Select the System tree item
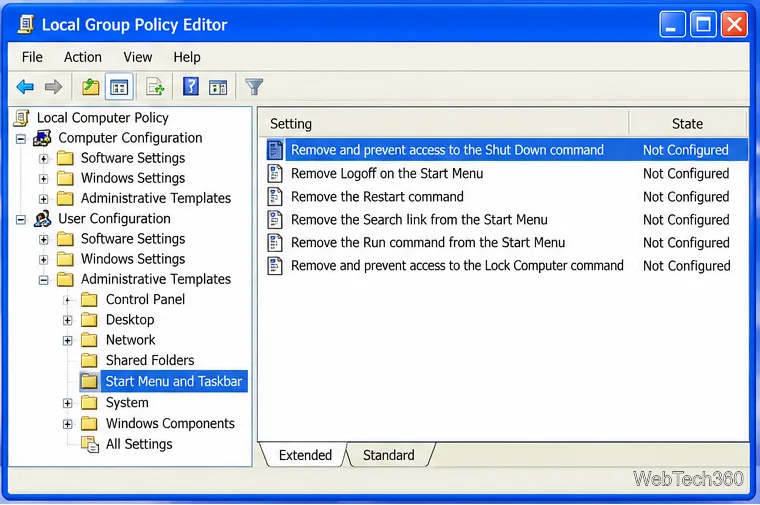760x505 pixels. pos(127,403)
